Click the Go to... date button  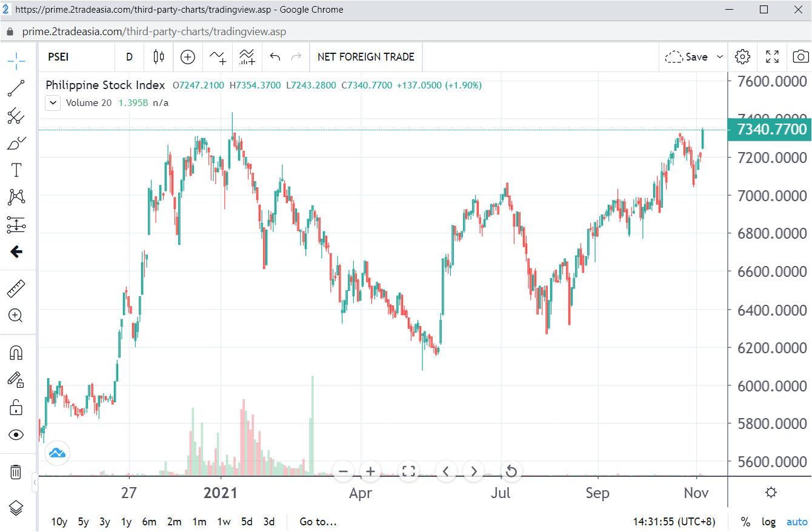pos(318,522)
